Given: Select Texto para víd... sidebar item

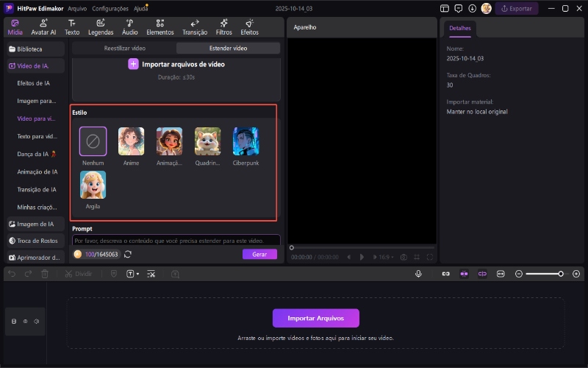Looking at the screenshot, I should pyautogui.click(x=37, y=136).
